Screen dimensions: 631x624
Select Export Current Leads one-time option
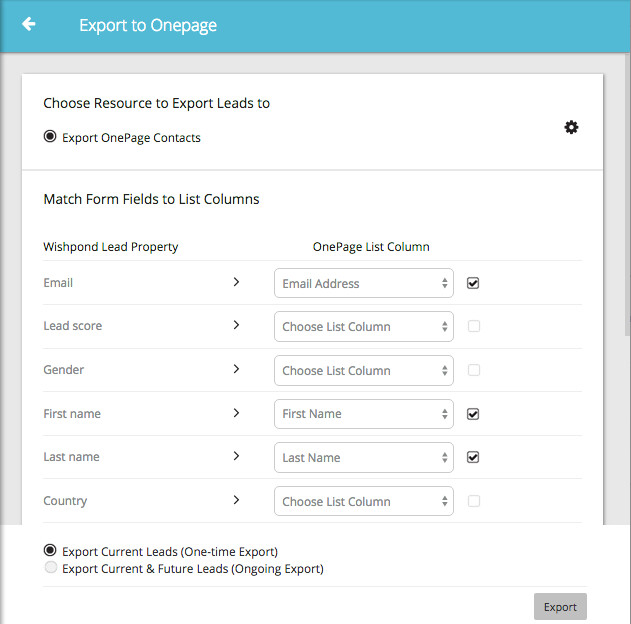pos(50,550)
